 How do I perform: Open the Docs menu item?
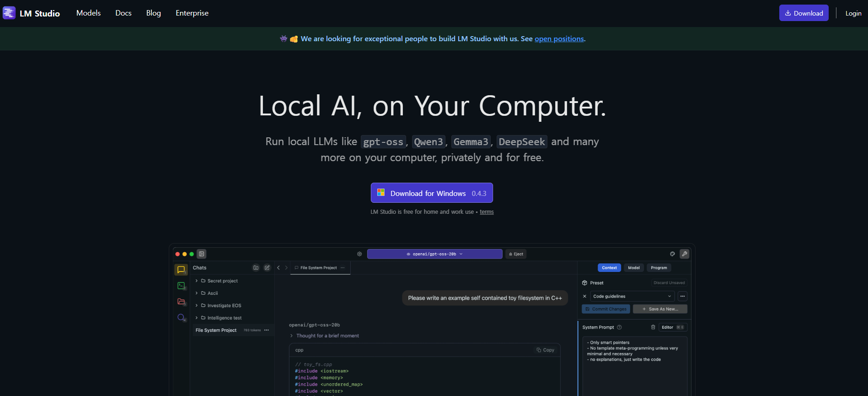coord(123,13)
